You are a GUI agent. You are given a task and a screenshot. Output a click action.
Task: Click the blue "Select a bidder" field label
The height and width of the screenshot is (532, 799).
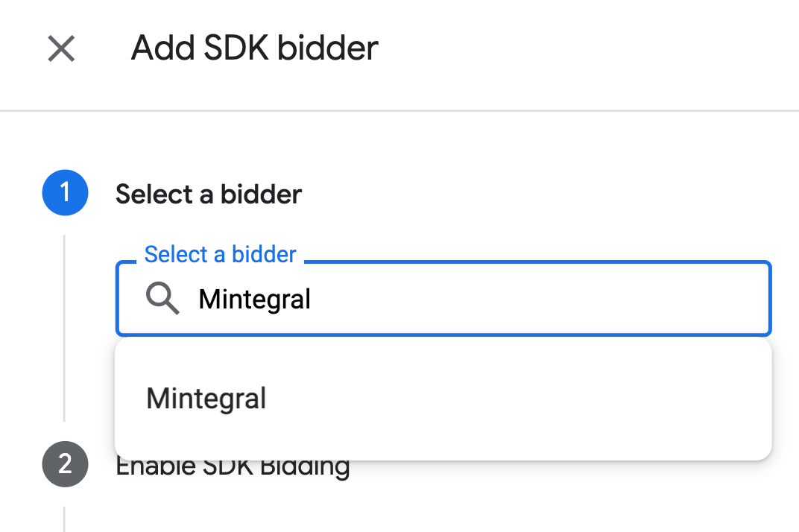pos(220,255)
